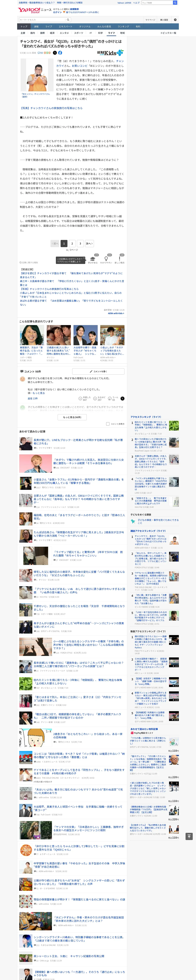Click the AERA with Kids Plus logo
This screenshot has width=196, height=980.
coord(110,53)
